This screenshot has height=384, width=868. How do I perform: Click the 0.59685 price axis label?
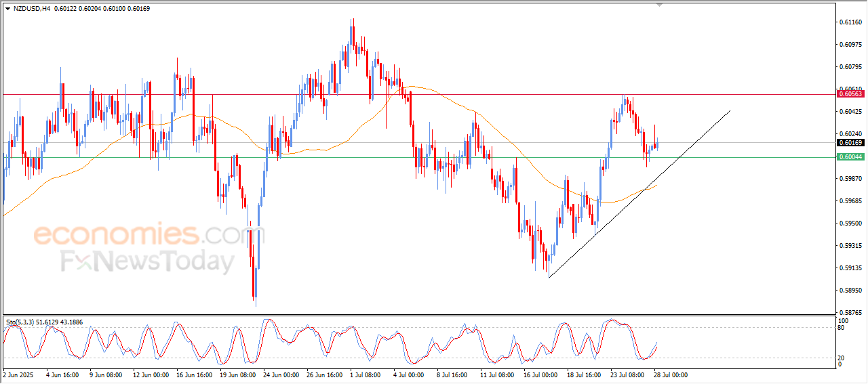[850, 201]
